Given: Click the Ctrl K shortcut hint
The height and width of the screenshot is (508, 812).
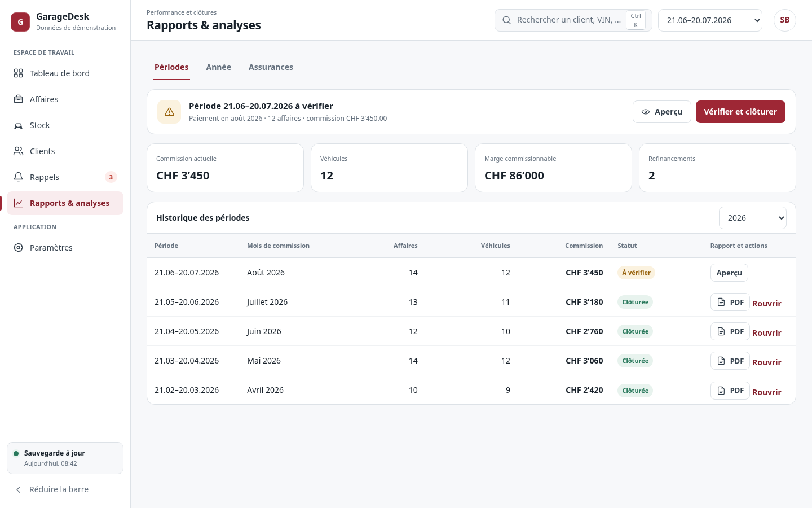Looking at the screenshot, I should 636,20.
